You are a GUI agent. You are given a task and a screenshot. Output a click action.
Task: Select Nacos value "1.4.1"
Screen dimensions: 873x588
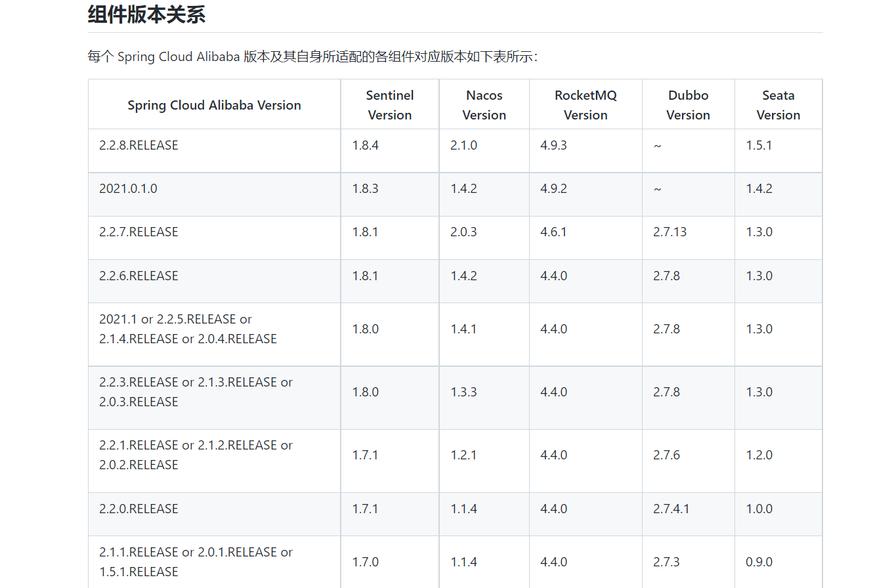pyautogui.click(x=463, y=329)
